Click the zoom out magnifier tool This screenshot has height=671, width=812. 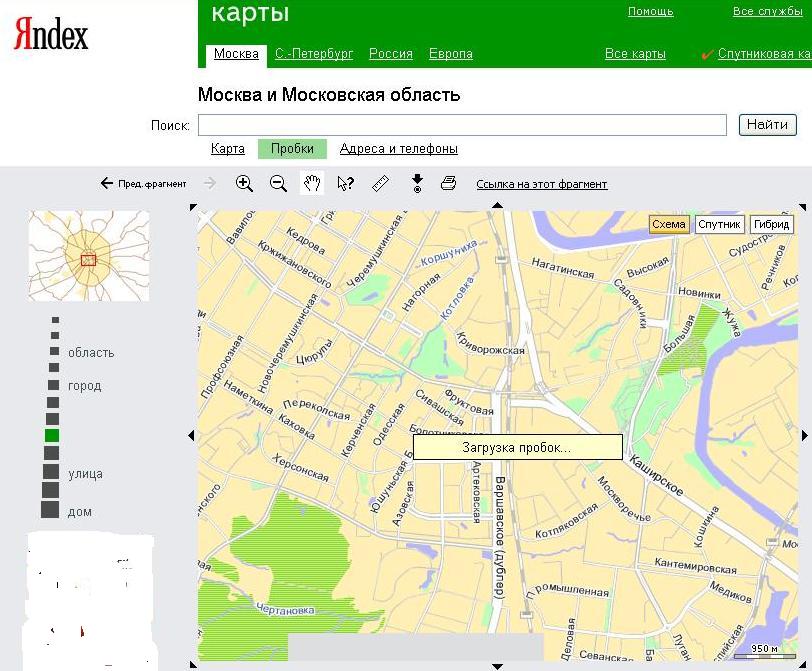pyautogui.click(x=279, y=183)
